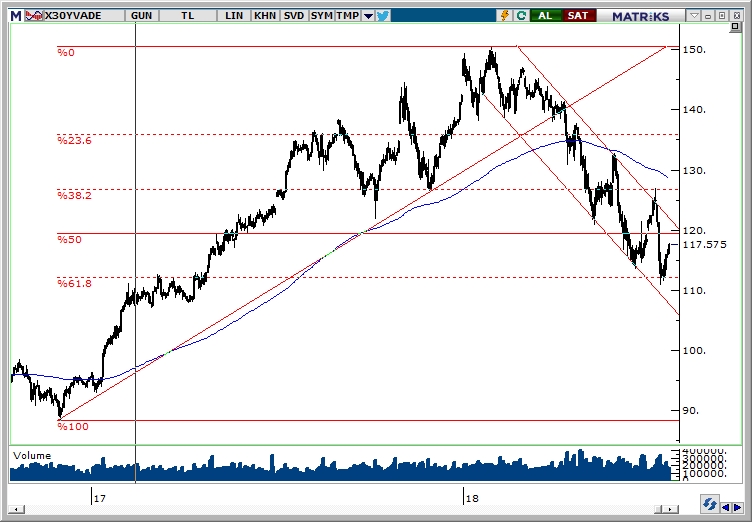Click the green AL buy button

point(545,16)
